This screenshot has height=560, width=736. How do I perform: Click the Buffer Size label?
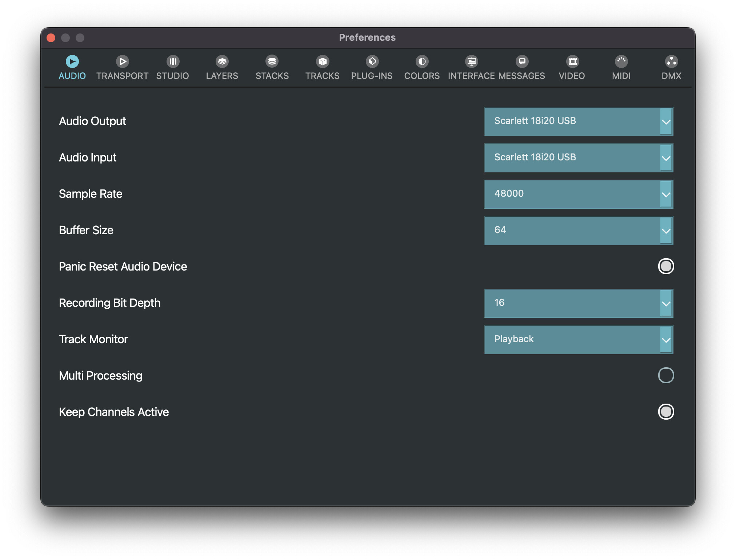click(x=86, y=230)
